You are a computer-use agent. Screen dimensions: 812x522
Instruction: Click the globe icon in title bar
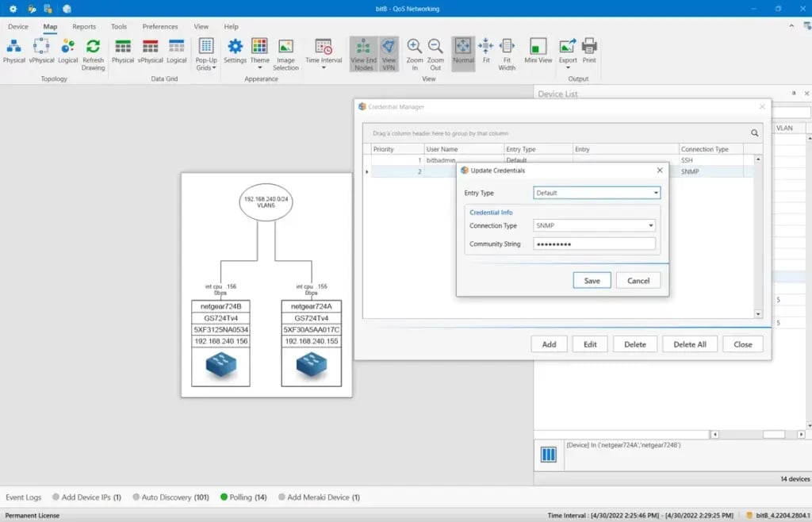click(x=67, y=9)
